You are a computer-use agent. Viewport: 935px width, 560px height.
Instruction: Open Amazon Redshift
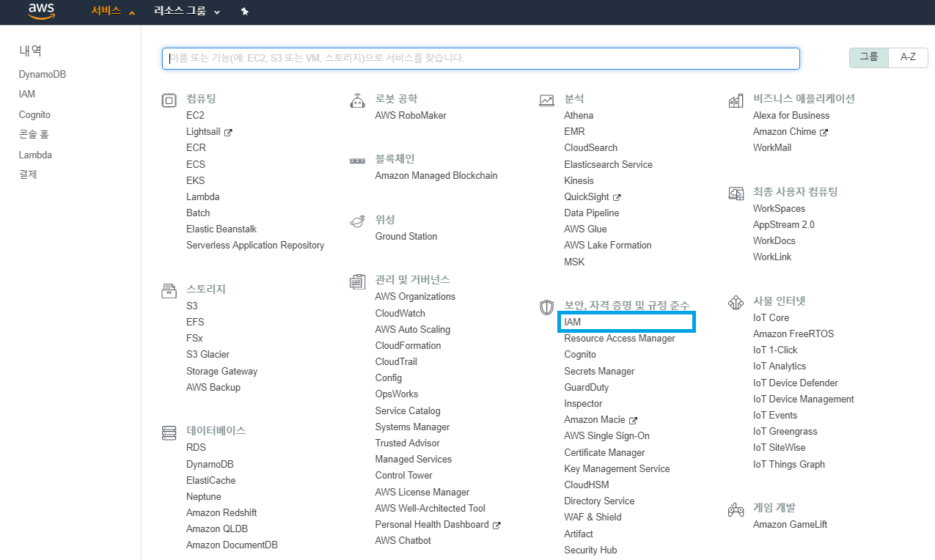tap(221, 513)
